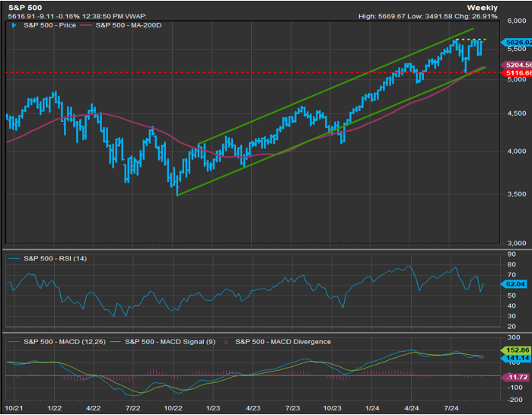Screen dimensions: 532x415
Task: Click the 4/22 date axis label
Action: [94, 408]
